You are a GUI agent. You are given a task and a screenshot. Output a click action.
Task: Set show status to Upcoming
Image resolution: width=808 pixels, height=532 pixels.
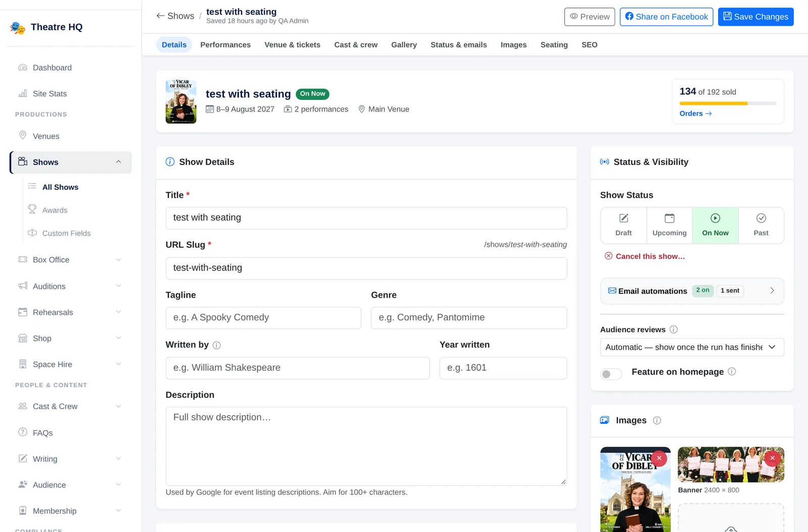coord(670,226)
